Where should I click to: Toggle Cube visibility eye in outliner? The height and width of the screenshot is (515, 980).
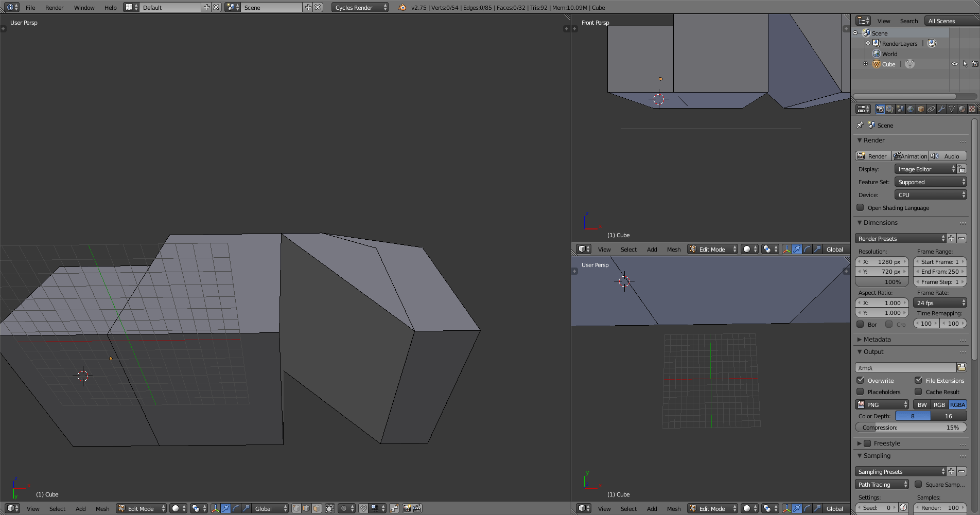[955, 64]
